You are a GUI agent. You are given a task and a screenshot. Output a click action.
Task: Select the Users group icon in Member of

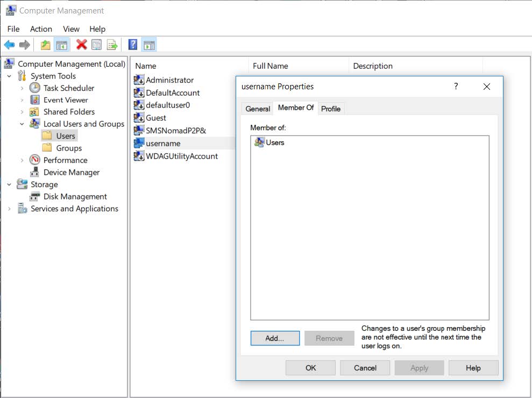coord(259,143)
